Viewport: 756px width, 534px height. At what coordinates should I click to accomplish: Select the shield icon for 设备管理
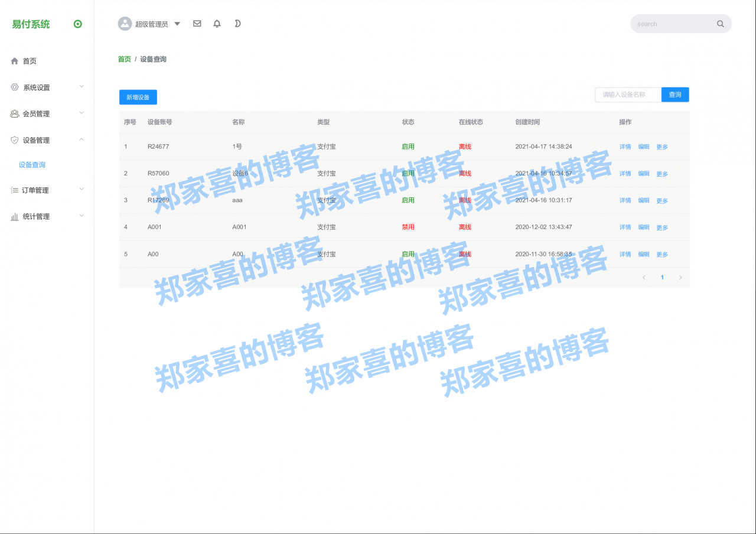(x=14, y=140)
